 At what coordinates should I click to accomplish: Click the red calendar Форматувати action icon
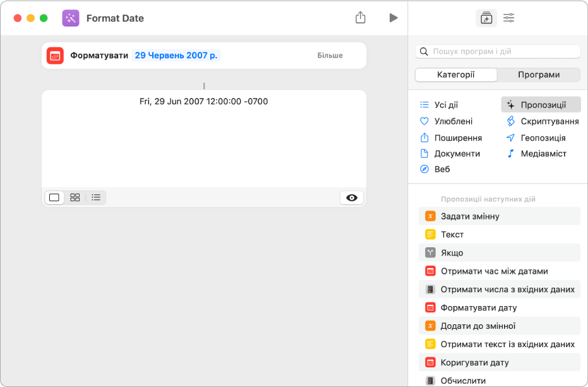point(55,56)
